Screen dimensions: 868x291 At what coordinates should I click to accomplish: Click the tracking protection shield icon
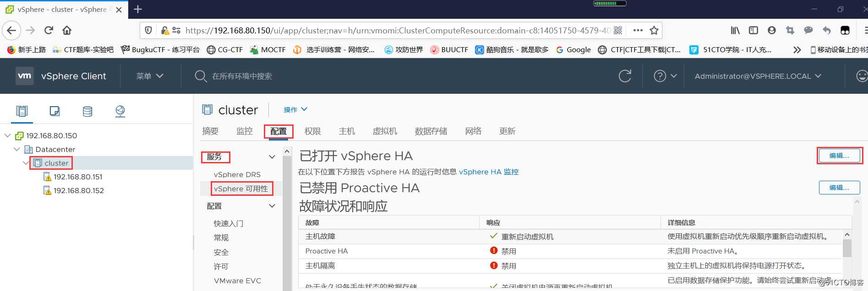coord(148,31)
